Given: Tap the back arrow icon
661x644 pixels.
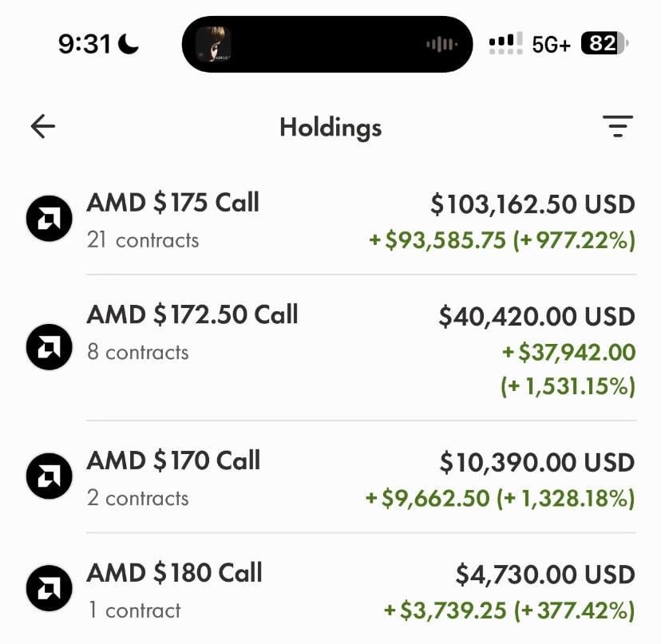Looking at the screenshot, I should pyautogui.click(x=43, y=126).
